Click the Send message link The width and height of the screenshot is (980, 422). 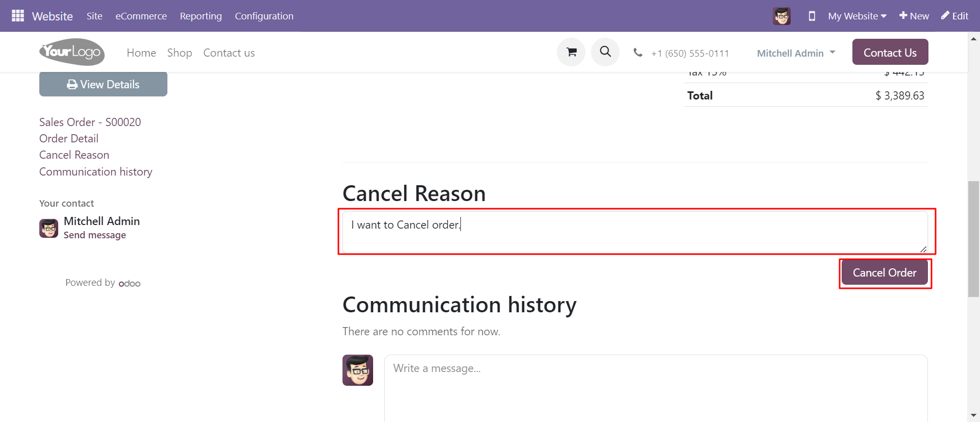pyautogui.click(x=95, y=235)
